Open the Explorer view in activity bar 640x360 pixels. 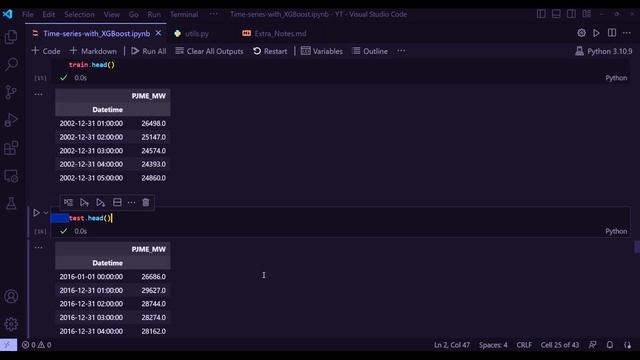click(x=11, y=37)
